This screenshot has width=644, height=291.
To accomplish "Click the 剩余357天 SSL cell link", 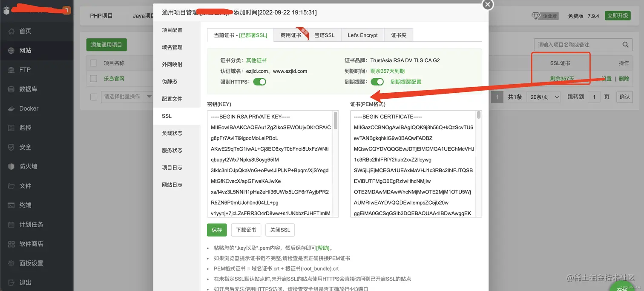I will (x=562, y=79).
